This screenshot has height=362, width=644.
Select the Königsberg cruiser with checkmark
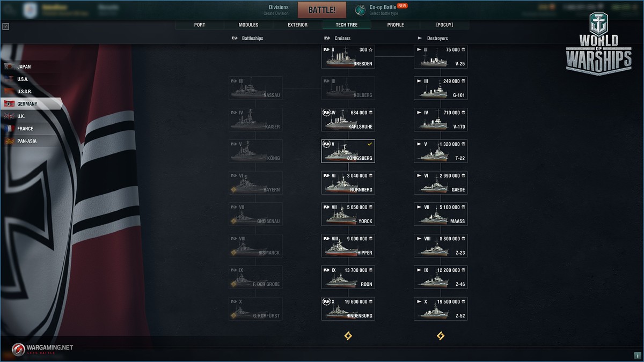(348, 151)
